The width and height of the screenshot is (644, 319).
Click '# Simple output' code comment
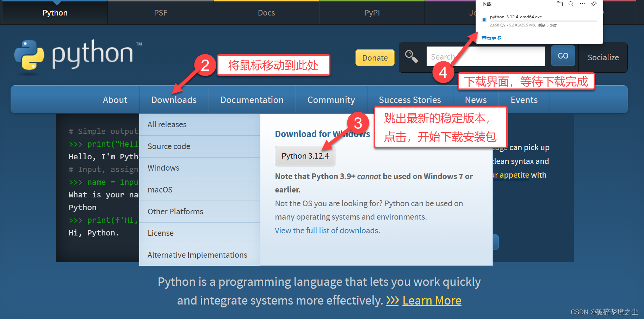click(103, 131)
